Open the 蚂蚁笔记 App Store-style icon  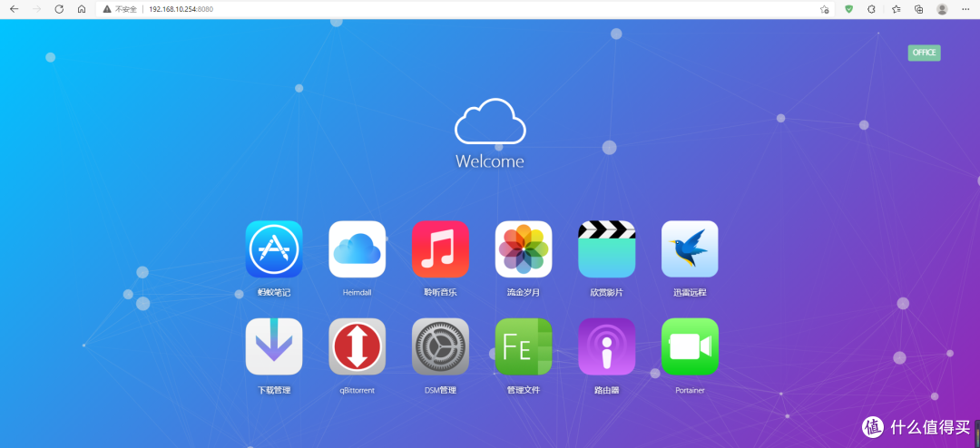point(274,248)
